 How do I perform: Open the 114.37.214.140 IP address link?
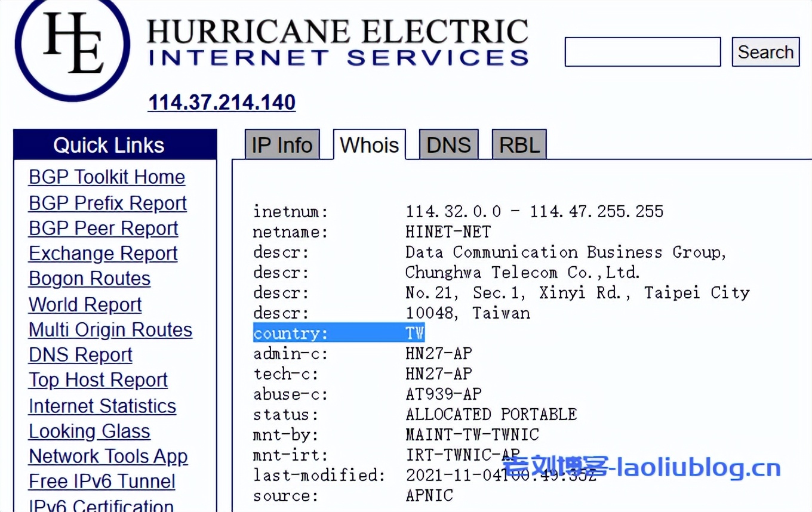coord(222,103)
